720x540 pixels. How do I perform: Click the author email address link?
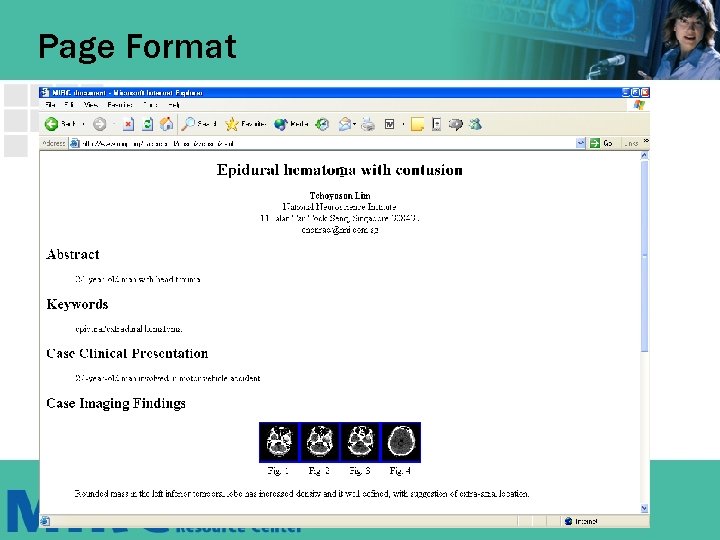(340, 230)
